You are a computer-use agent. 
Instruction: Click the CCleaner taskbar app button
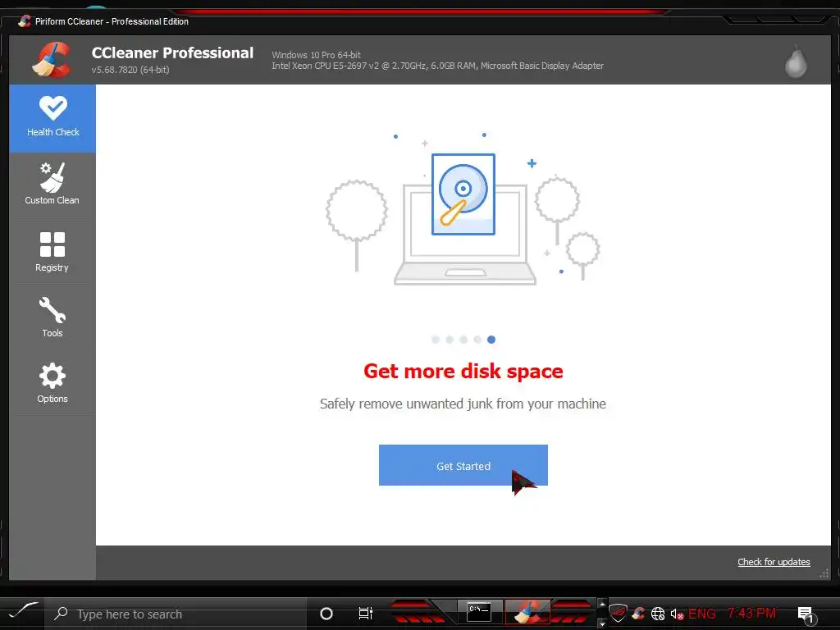527,612
